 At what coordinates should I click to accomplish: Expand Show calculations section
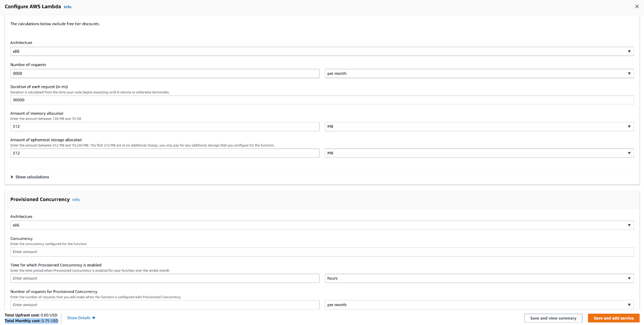30,177
